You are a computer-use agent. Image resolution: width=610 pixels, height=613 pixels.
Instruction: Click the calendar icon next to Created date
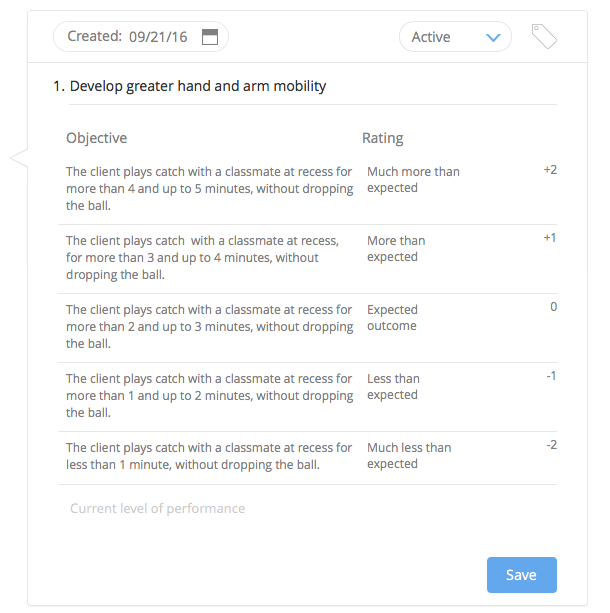click(x=210, y=37)
